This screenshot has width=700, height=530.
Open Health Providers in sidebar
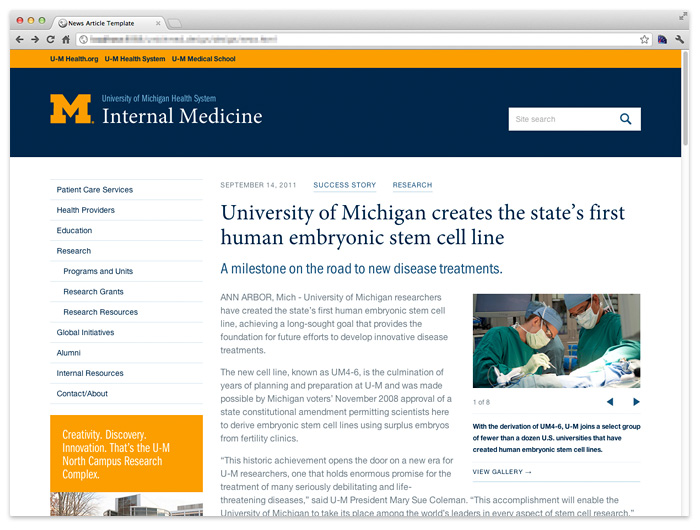point(126,210)
